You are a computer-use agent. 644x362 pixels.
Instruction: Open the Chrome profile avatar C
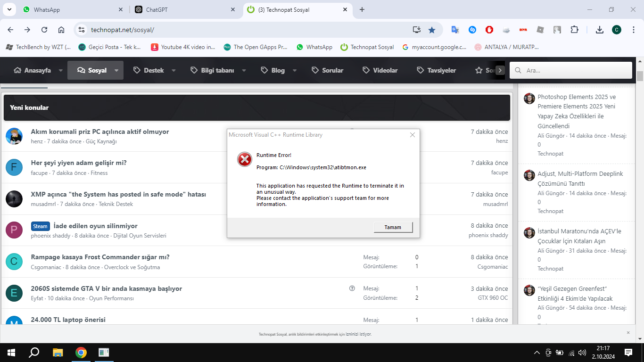click(617, 30)
